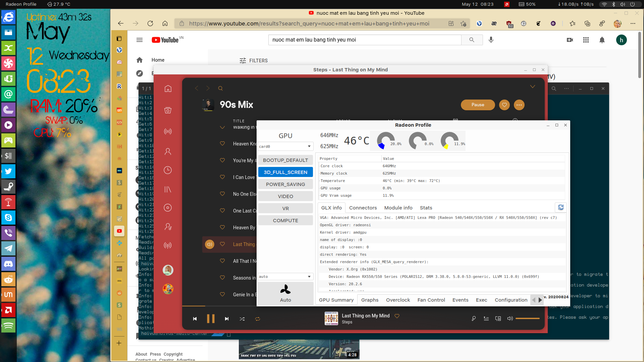Select the COMPUTE power profile
Screen dimensions: 644x362
pyautogui.click(x=285, y=221)
